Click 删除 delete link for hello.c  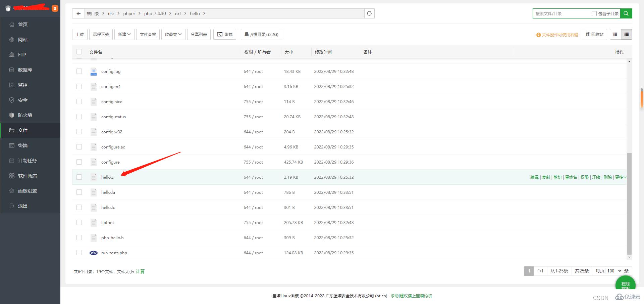click(x=607, y=177)
